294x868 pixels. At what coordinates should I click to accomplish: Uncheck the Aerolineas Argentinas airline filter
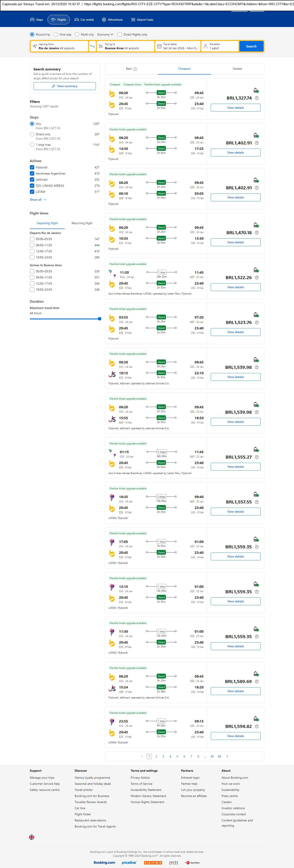click(32, 173)
